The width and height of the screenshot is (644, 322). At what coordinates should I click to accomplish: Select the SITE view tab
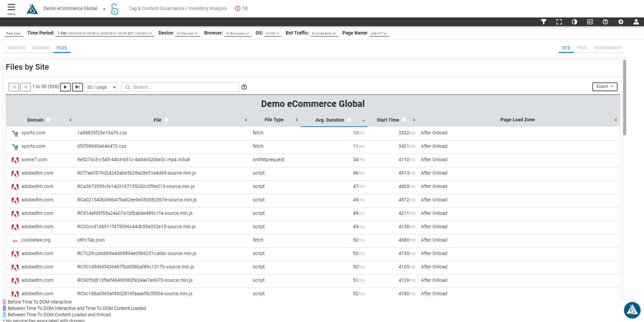coord(566,48)
